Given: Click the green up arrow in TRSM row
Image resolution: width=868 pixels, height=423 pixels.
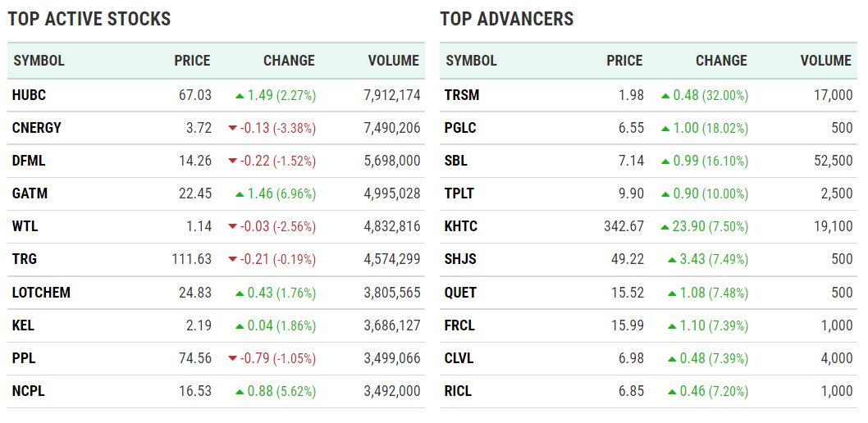Looking at the screenshot, I should pos(665,96).
